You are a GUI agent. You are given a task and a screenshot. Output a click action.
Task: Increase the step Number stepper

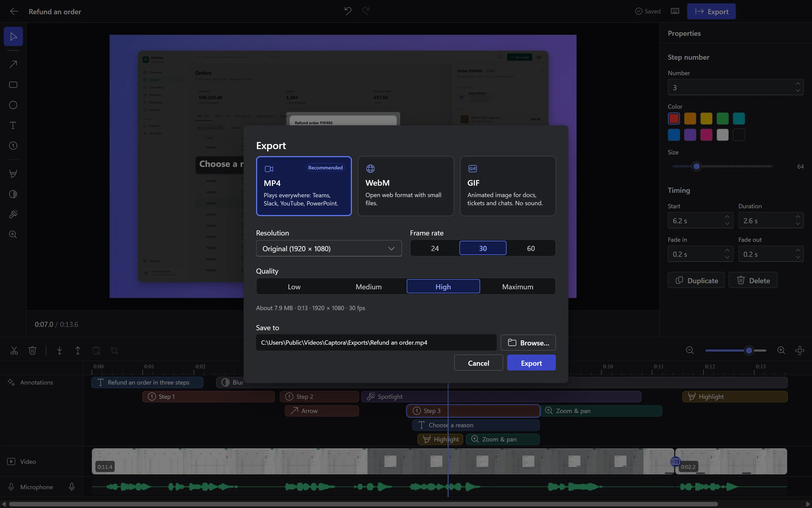[798, 84]
